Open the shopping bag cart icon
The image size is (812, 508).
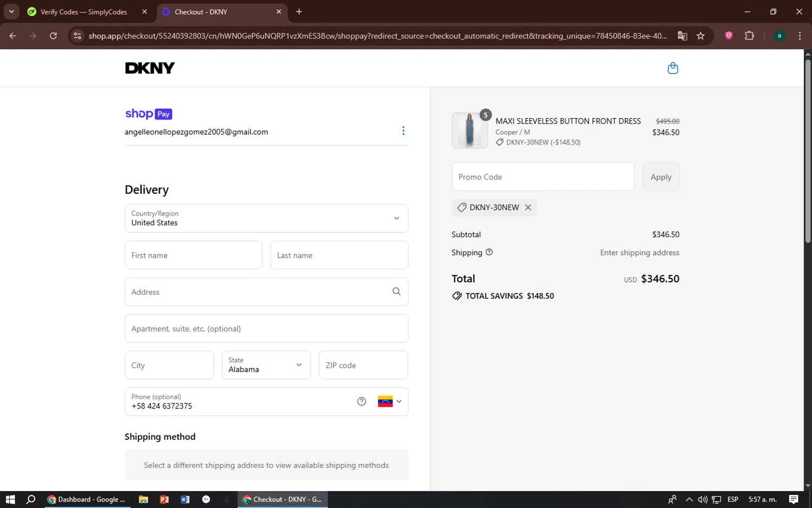click(673, 68)
